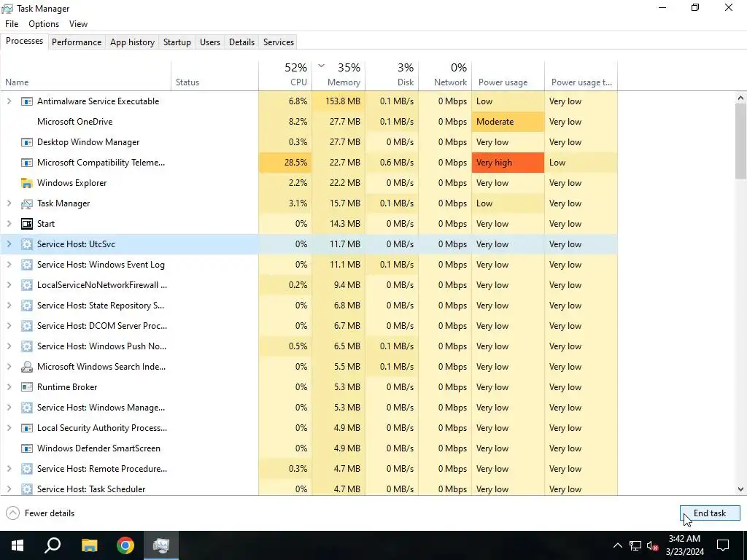Click the Microsoft Compatibility Telemetry process icon

[x=27, y=163]
